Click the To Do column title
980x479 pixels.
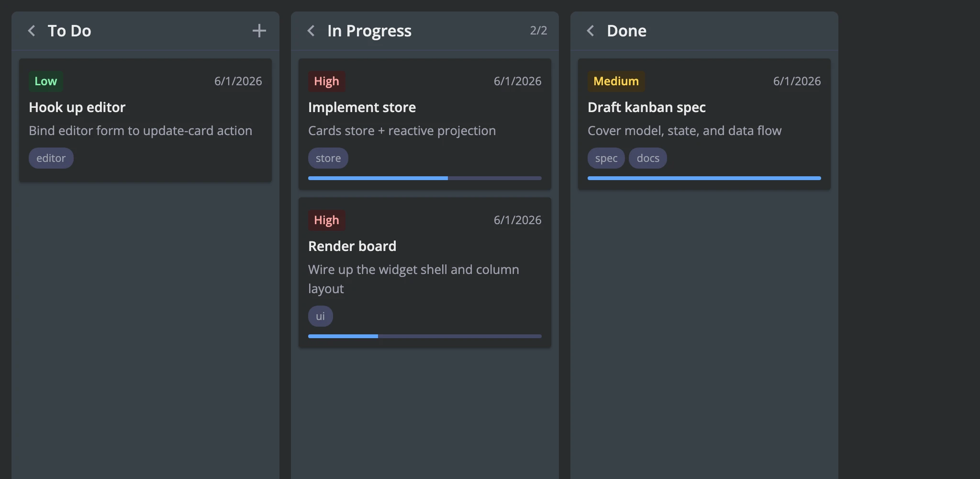click(69, 31)
